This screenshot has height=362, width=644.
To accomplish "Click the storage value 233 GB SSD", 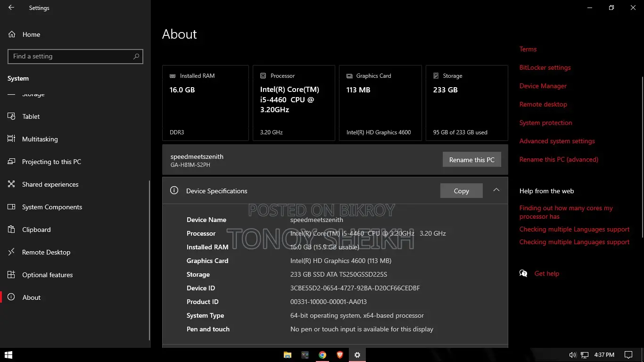I will [339, 274].
